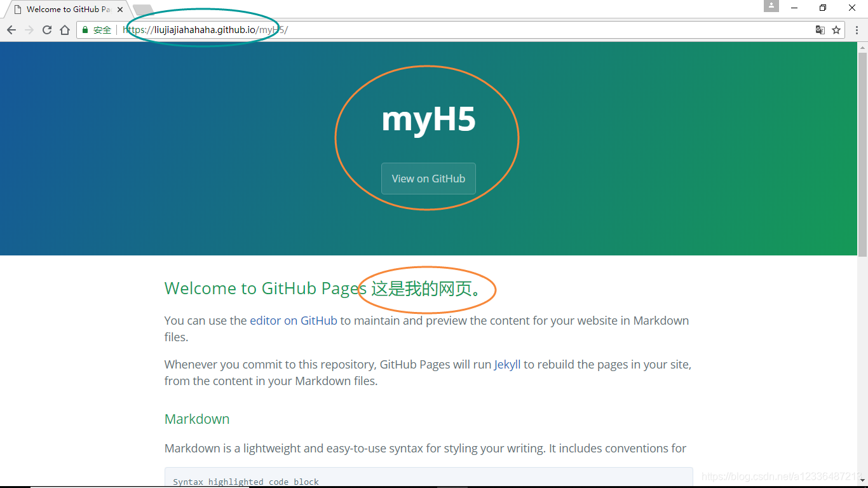Close the browser window
This screenshot has width=868, height=488.
pyautogui.click(x=852, y=8)
